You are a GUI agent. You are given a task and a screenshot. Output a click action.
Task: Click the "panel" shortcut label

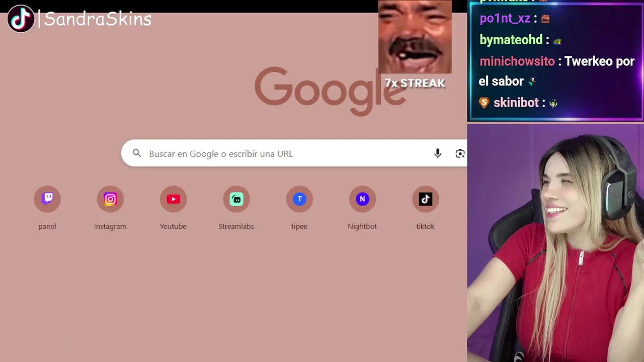pyautogui.click(x=47, y=226)
